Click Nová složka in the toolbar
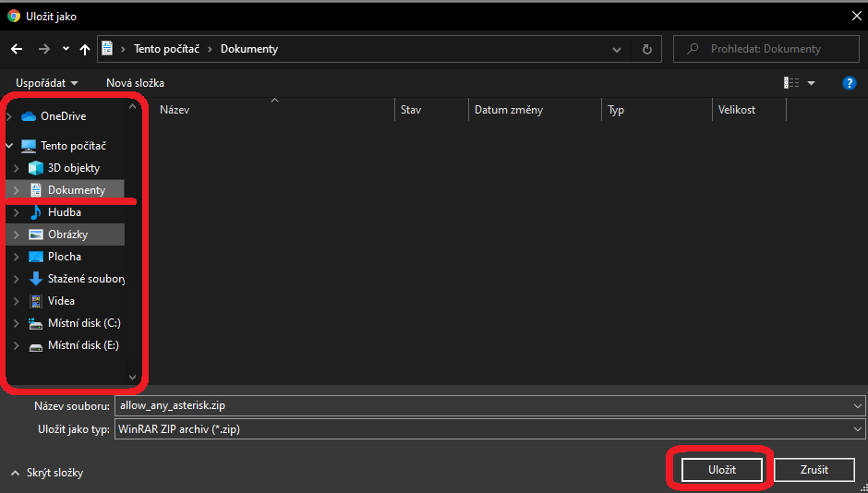 tap(135, 83)
